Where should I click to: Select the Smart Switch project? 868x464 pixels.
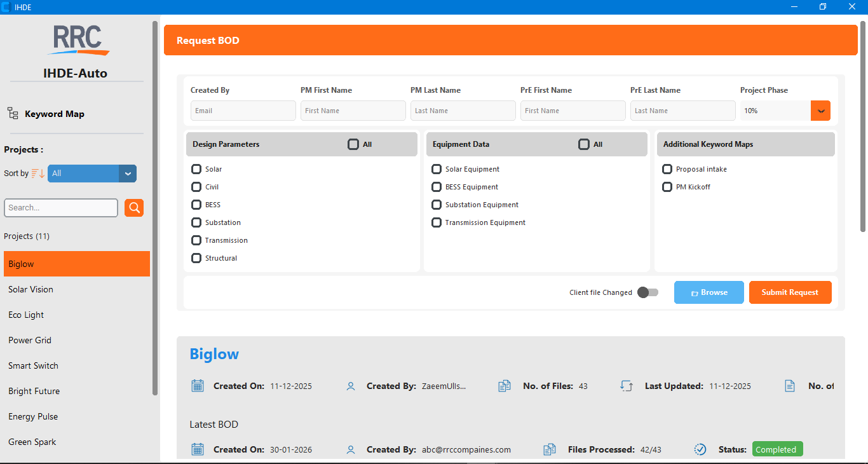tap(77, 365)
